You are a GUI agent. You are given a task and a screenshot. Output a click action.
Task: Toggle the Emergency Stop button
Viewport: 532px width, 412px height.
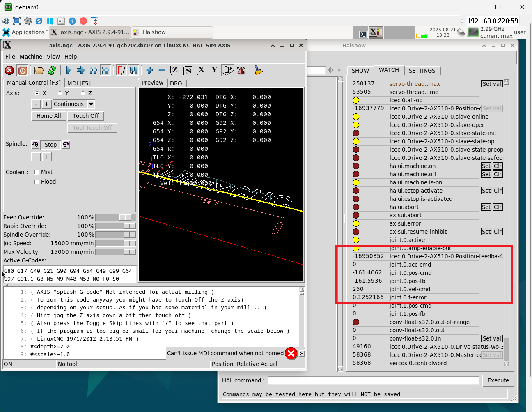(9, 70)
